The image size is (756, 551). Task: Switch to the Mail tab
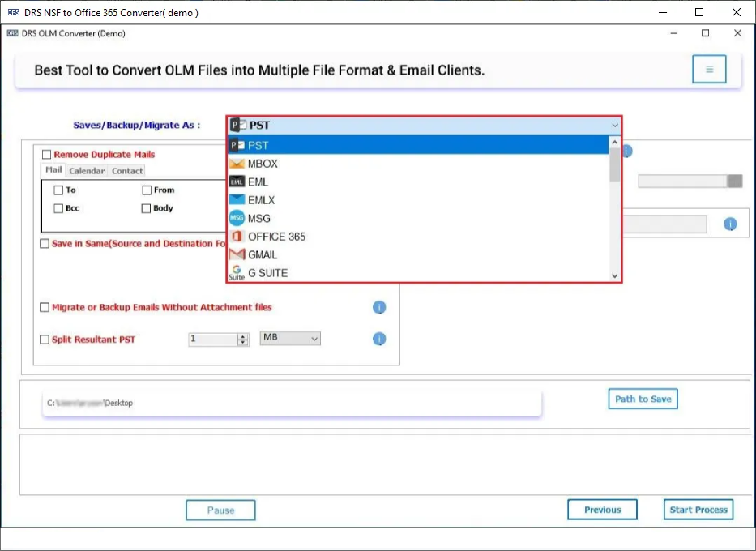[53, 169]
